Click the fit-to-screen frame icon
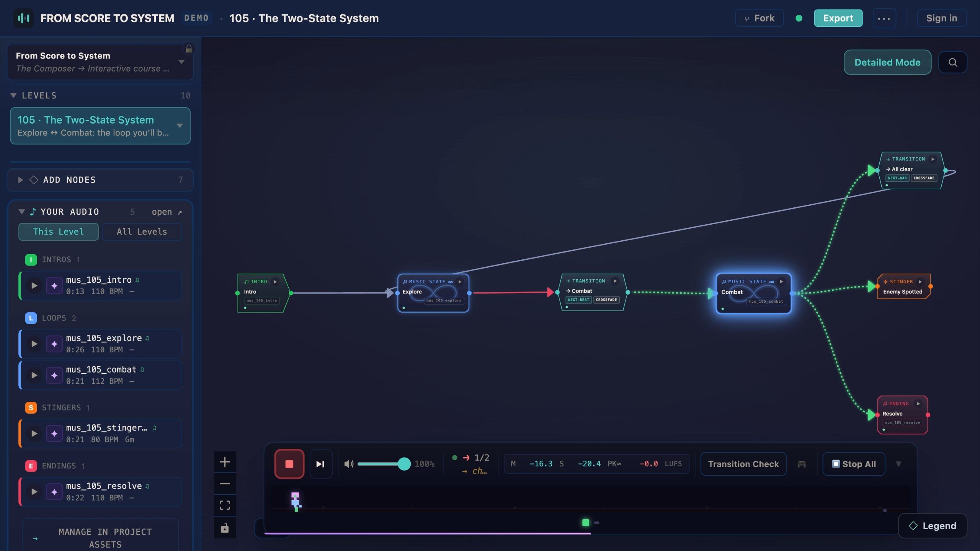 225,505
